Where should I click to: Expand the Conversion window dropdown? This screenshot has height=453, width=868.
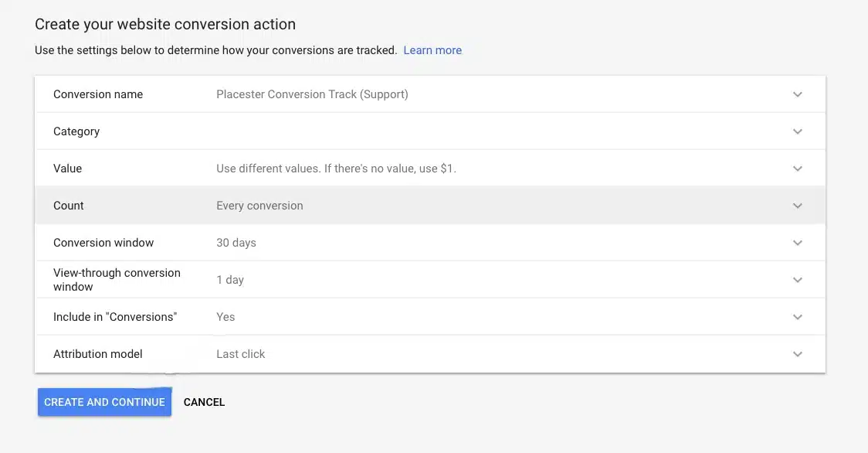point(798,242)
